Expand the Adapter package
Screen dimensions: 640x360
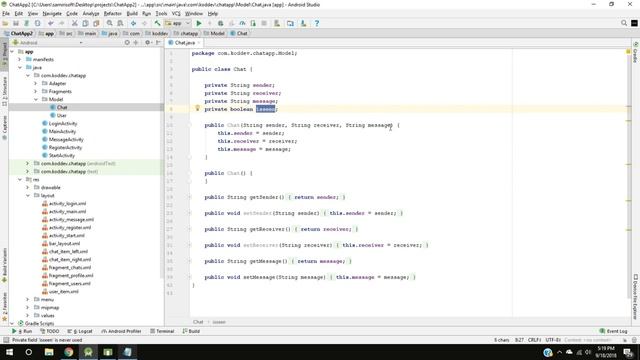(36, 83)
